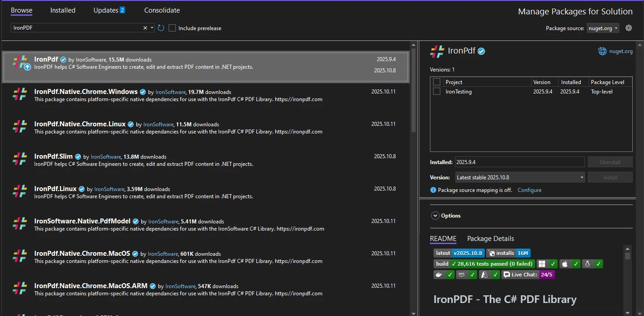644x316 pixels.
Task: Expand the Options section chevron
Action: (435, 216)
